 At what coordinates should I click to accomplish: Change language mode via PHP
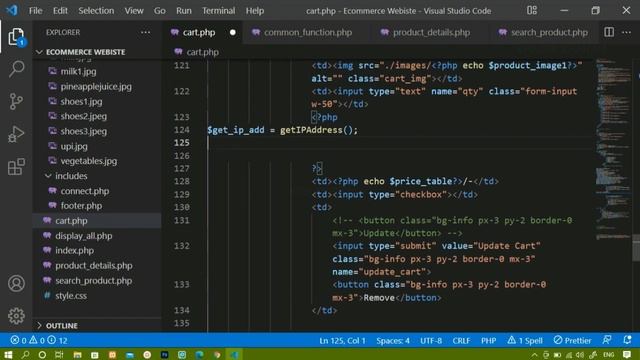489,340
